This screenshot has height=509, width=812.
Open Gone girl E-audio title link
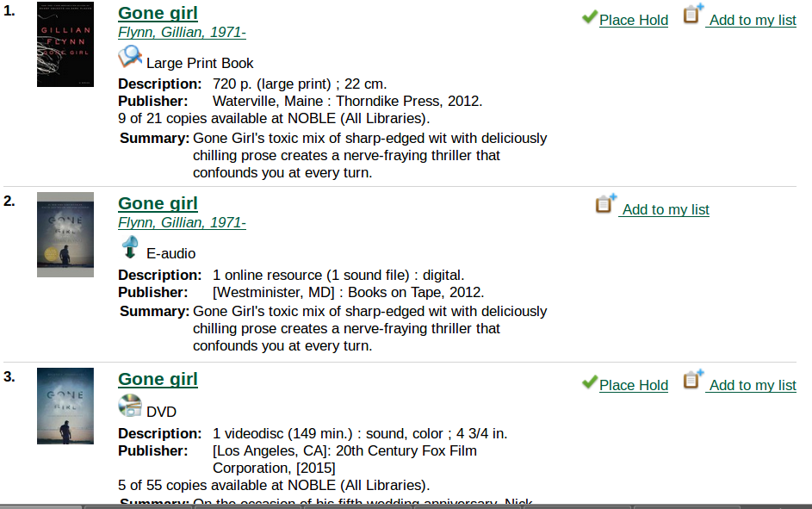158,203
